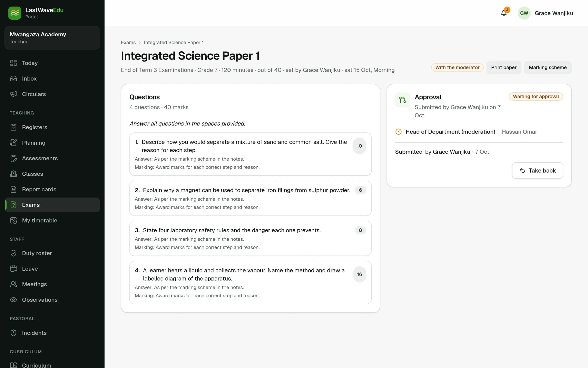Open the notifications bell

pos(504,13)
